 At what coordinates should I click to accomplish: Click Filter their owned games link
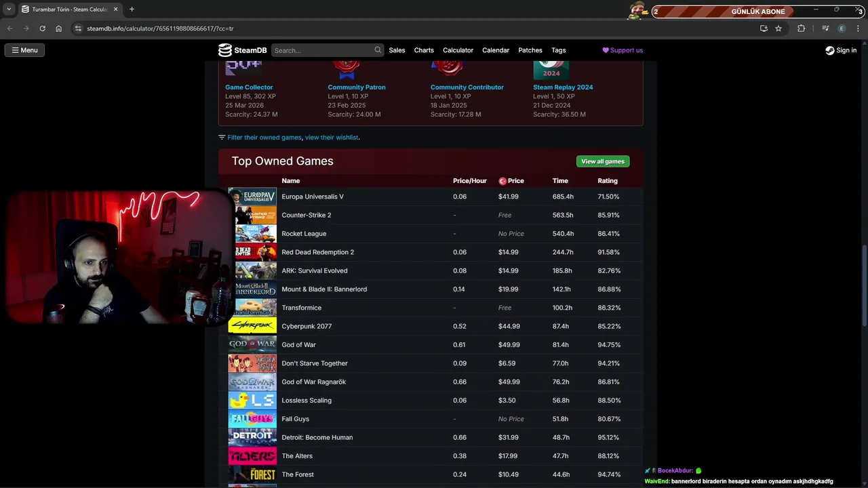[264, 137]
